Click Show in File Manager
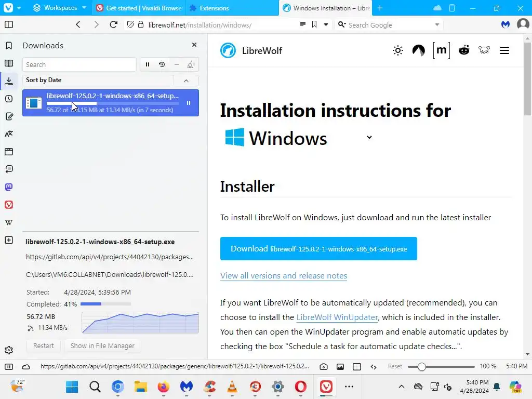This screenshot has height=399, width=532. tap(102, 345)
